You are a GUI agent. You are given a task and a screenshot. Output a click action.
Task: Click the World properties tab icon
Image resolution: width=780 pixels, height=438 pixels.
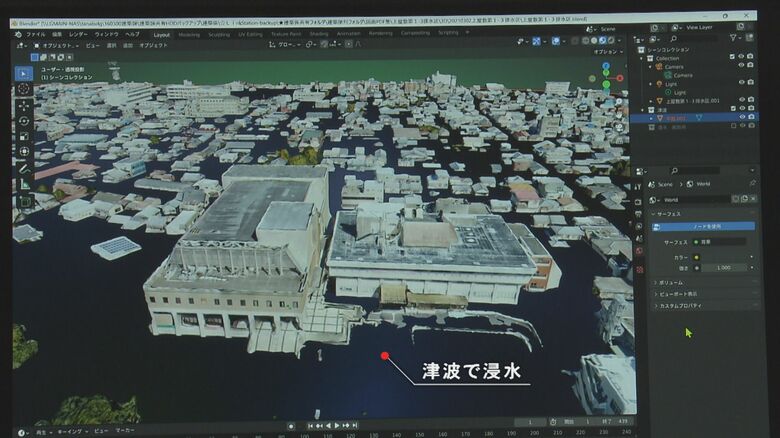click(639, 251)
